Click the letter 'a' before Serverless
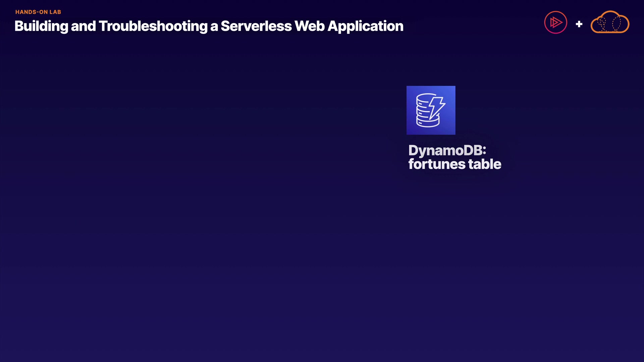This screenshot has width=644, height=362. [214, 27]
